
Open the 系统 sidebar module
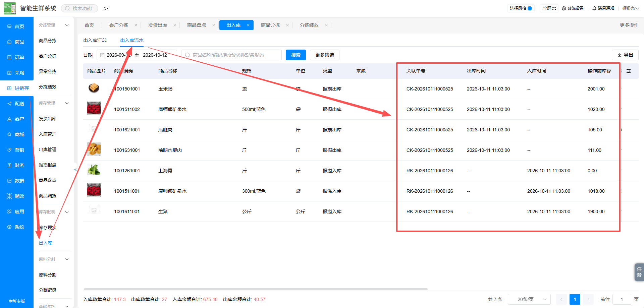coord(17,227)
